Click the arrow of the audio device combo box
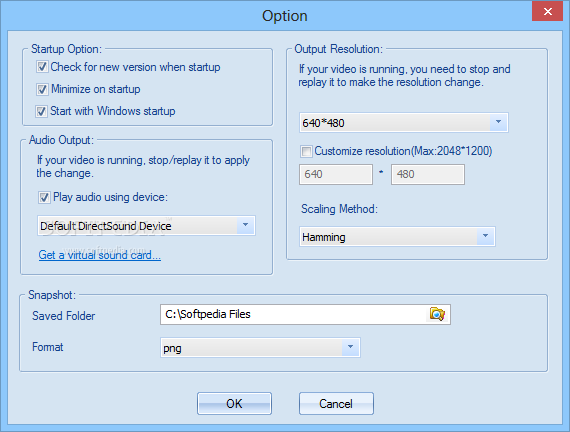 click(246, 225)
